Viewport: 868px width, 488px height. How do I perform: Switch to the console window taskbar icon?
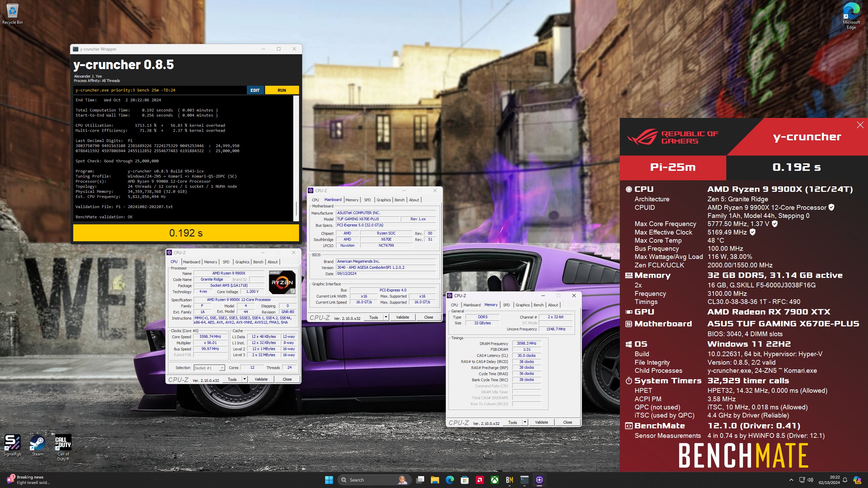[x=525, y=480]
